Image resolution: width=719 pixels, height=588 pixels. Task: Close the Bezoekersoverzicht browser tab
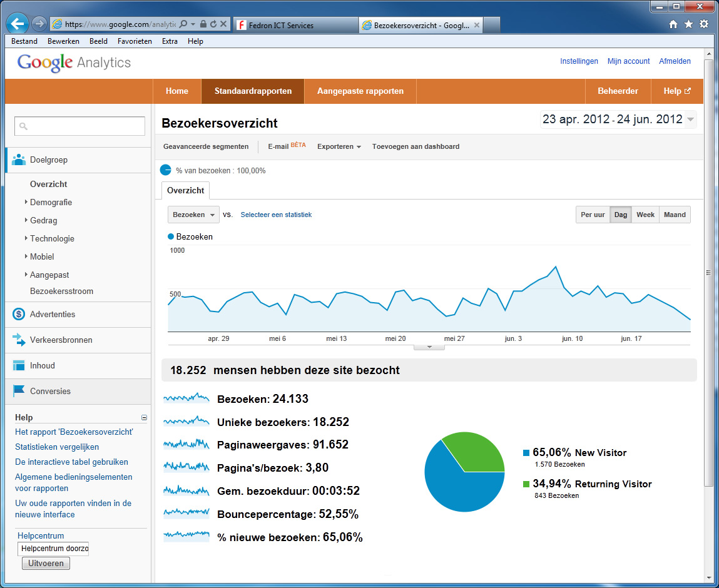(476, 25)
